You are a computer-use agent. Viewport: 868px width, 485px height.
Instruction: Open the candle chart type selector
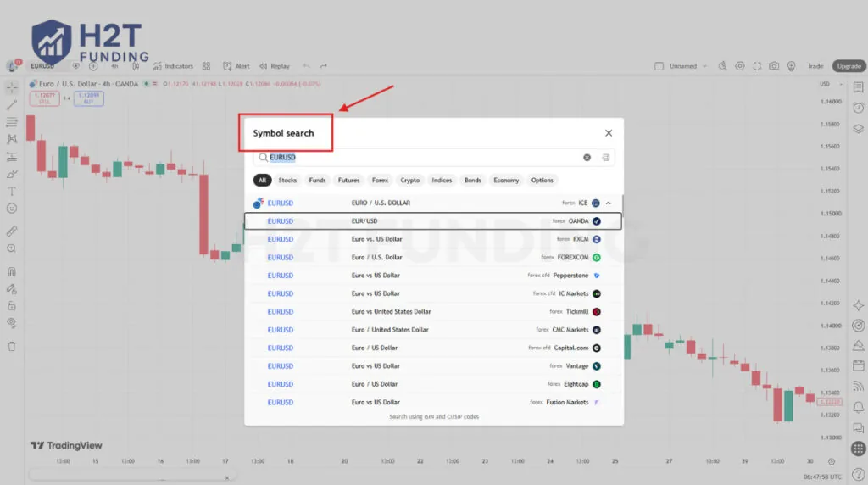tap(136, 66)
